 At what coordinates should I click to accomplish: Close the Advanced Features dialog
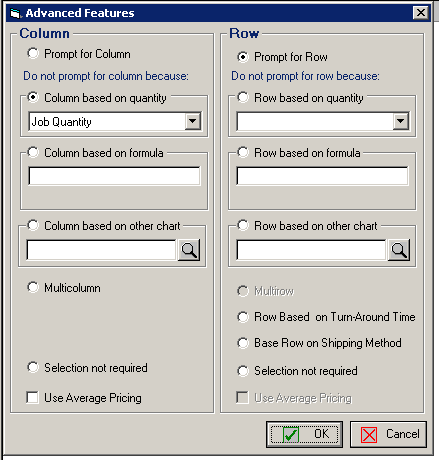coord(421,13)
